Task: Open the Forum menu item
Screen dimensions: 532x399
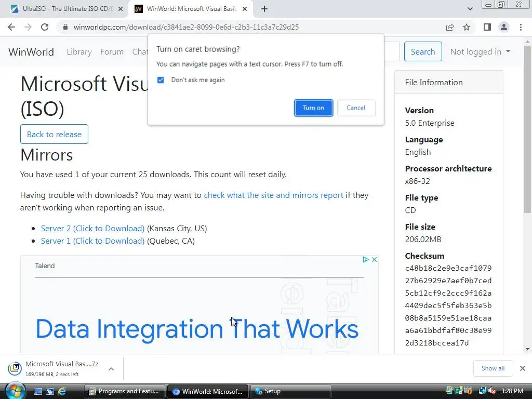Action: 112,52
